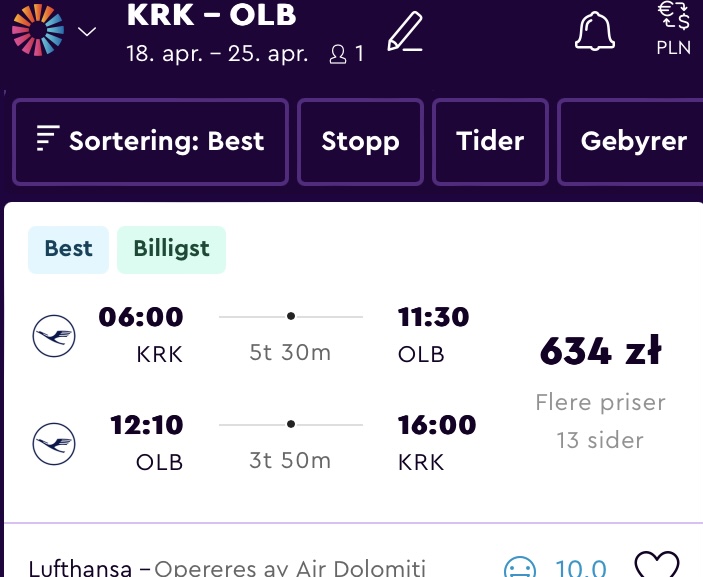The image size is (703, 577).
Task: Open the Stopp filter
Action: click(360, 142)
